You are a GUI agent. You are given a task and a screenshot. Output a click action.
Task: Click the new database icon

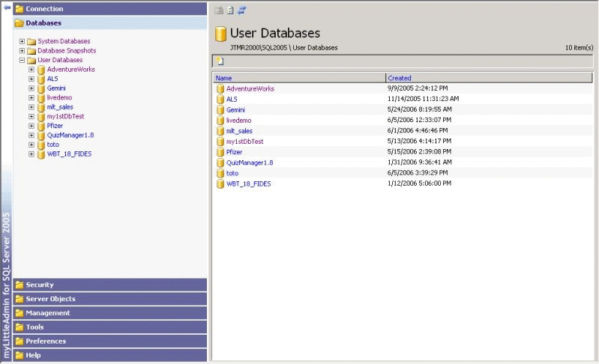[x=220, y=61]
